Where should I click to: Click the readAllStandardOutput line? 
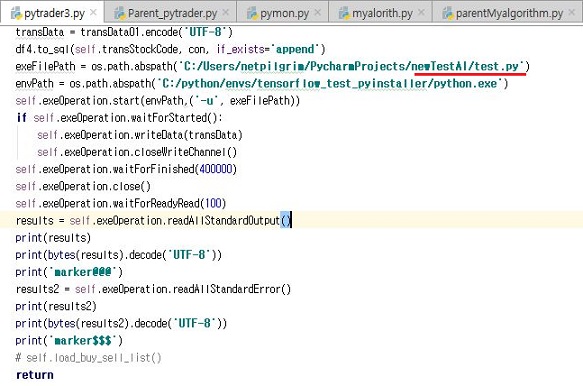click(154, 221)
